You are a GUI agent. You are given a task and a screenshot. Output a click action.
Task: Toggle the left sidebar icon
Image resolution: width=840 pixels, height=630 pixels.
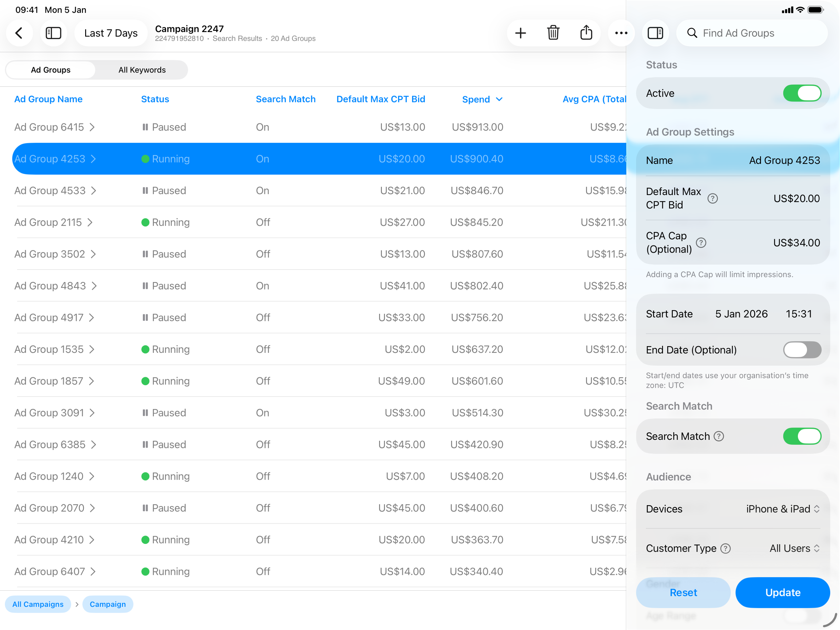click(53, 33)
